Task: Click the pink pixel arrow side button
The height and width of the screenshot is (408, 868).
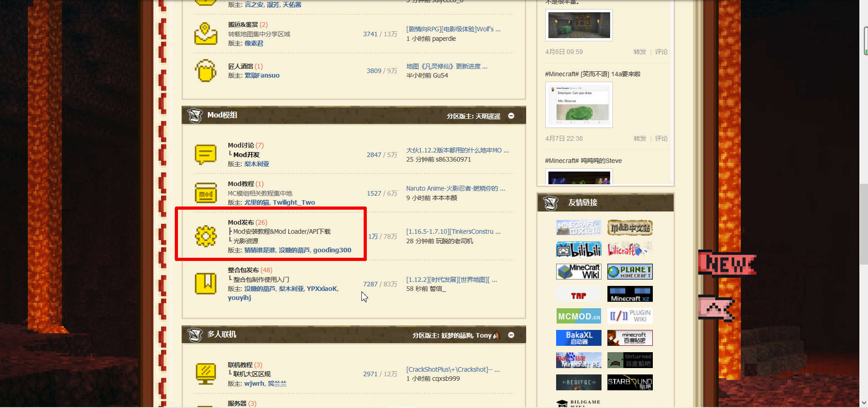Action: [x=716, y=308]
